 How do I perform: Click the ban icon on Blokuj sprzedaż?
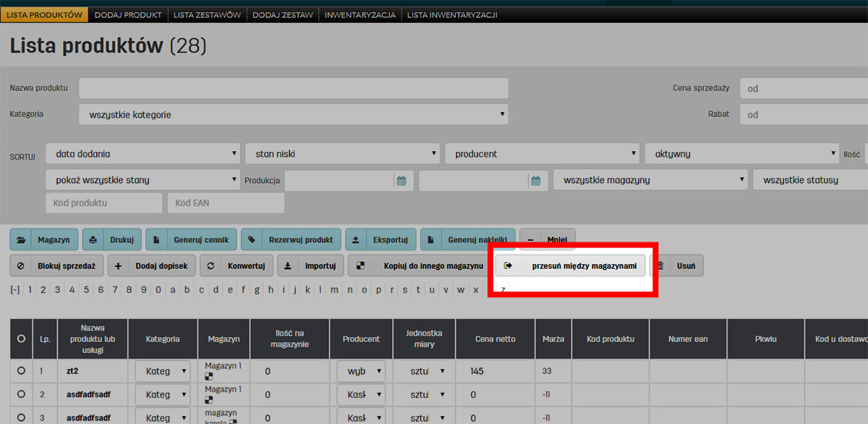(x=21, y=266)
